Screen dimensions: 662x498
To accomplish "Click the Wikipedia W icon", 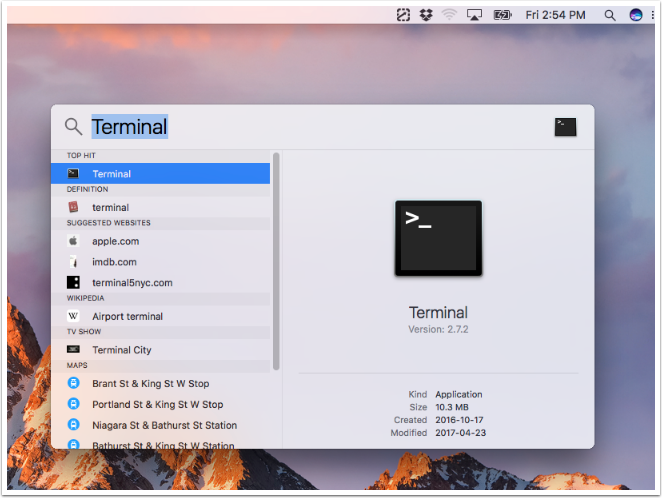I will pos(73,316).
